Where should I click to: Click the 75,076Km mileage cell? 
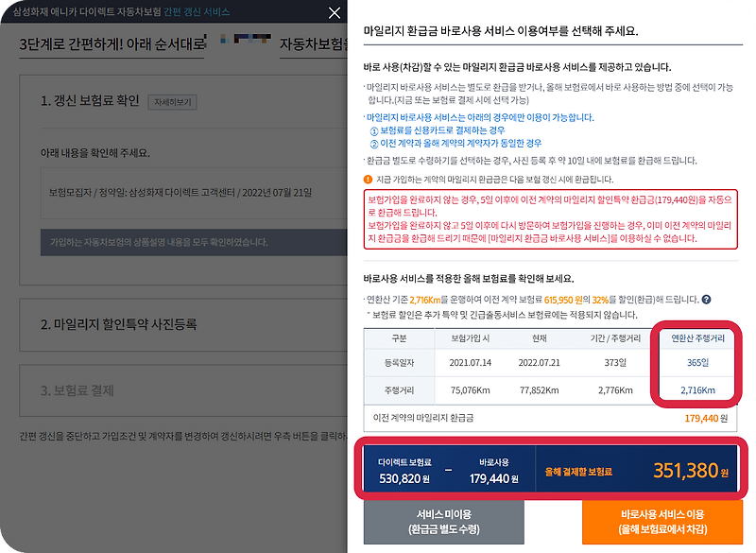[470, 390]
